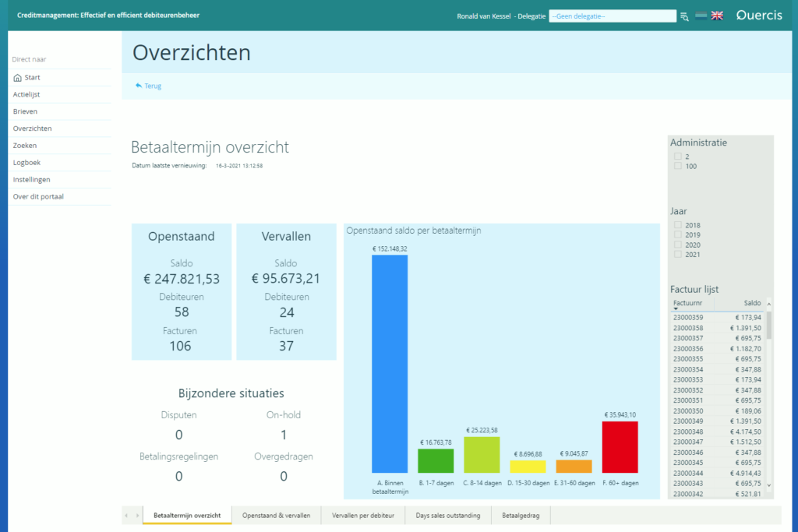
Task: Click the Terug link
Action: (153, 86)
